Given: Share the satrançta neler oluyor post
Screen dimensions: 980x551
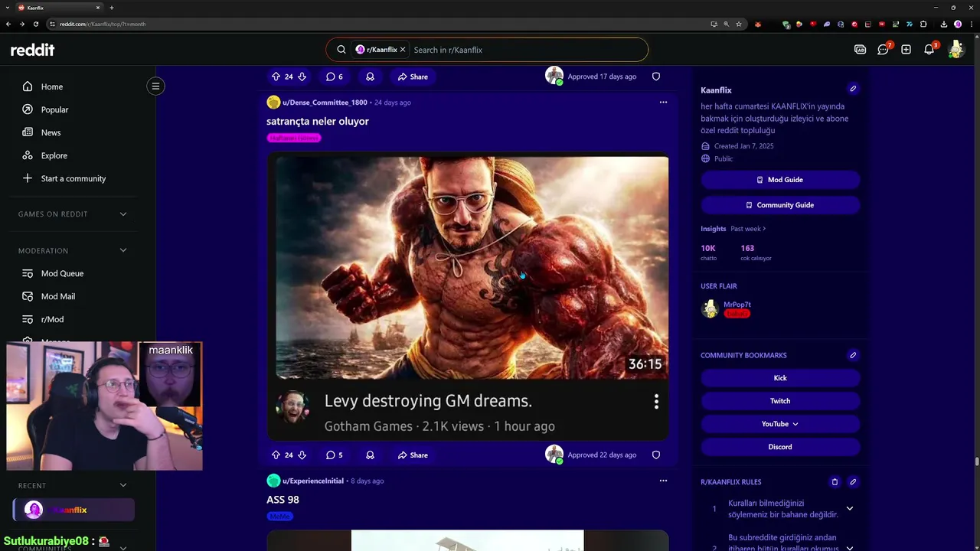Looking at the screenshot, I should [413, 455].
